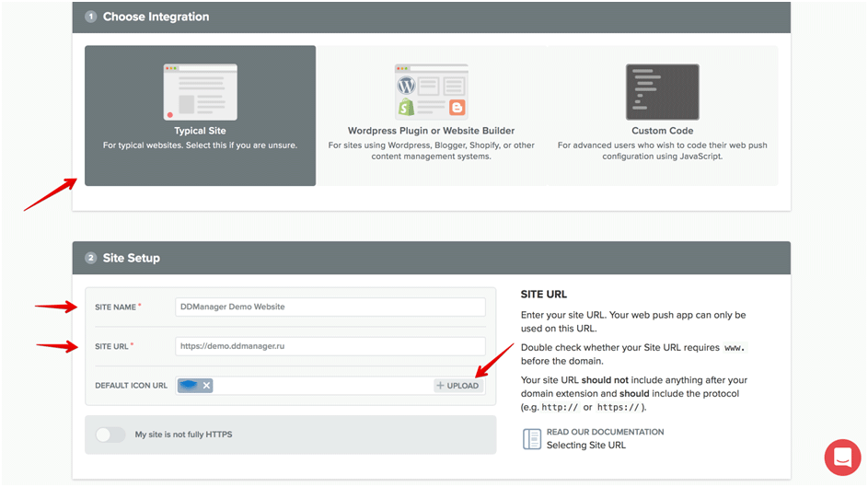Click the documentation book icon
This screenshot has width=868, height=487.
pyautogui.click(x=532, y=438)
